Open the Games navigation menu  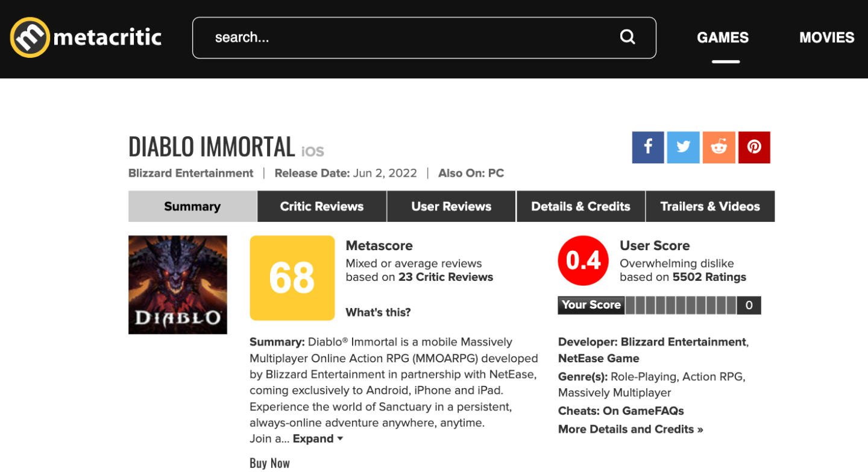pos(723,37)
